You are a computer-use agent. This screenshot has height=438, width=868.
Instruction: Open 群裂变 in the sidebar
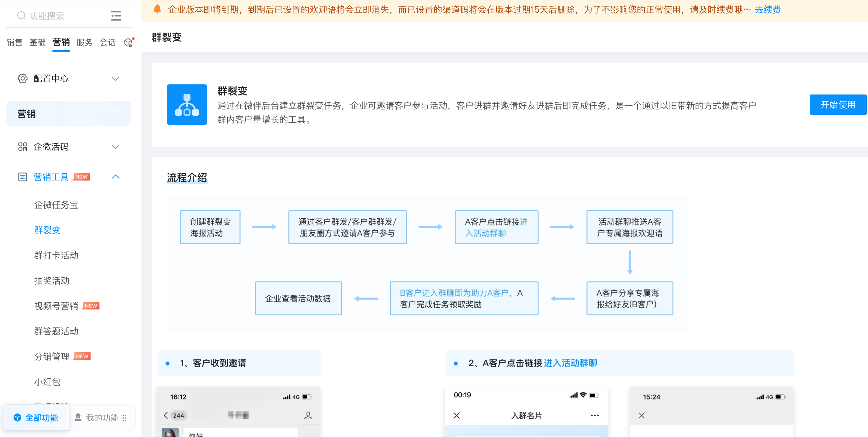(47, 230)
